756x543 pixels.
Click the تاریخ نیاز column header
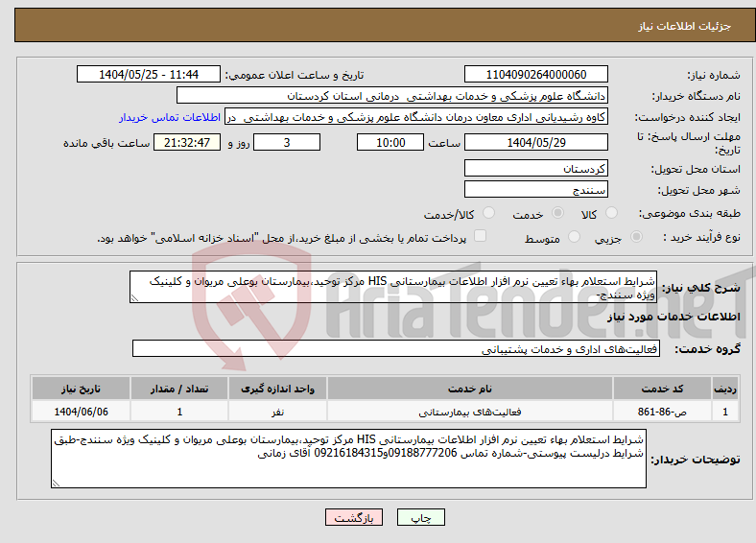click(x=81, y=389)
